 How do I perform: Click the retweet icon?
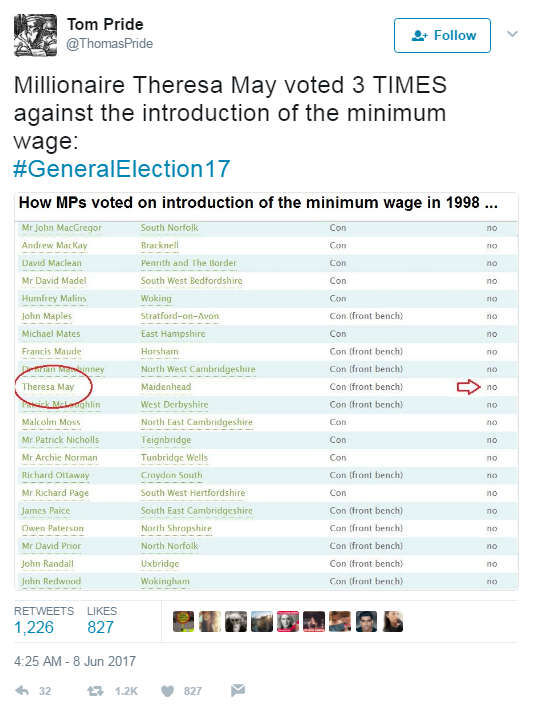[x=95, y=690]
